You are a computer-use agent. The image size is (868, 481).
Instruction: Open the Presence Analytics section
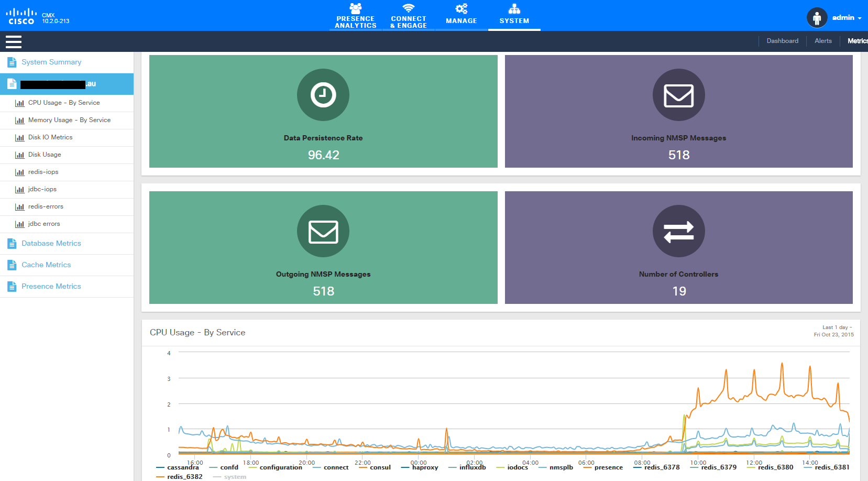[x=356, y=16]
